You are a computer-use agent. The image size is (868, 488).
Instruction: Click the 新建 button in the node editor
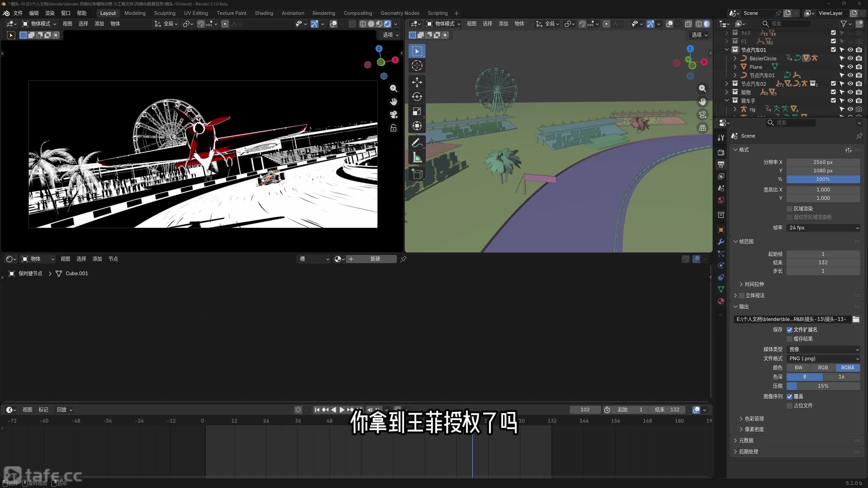[375, 259]
